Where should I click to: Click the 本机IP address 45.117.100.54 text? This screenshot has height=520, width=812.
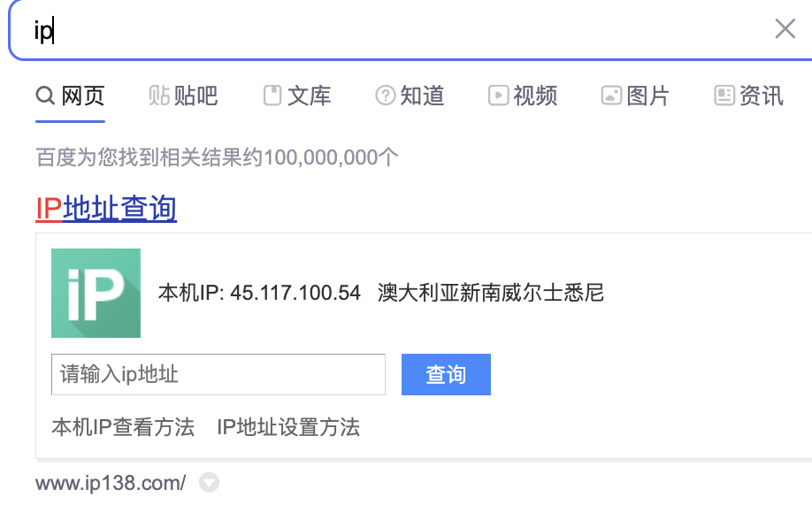(259, 293)
